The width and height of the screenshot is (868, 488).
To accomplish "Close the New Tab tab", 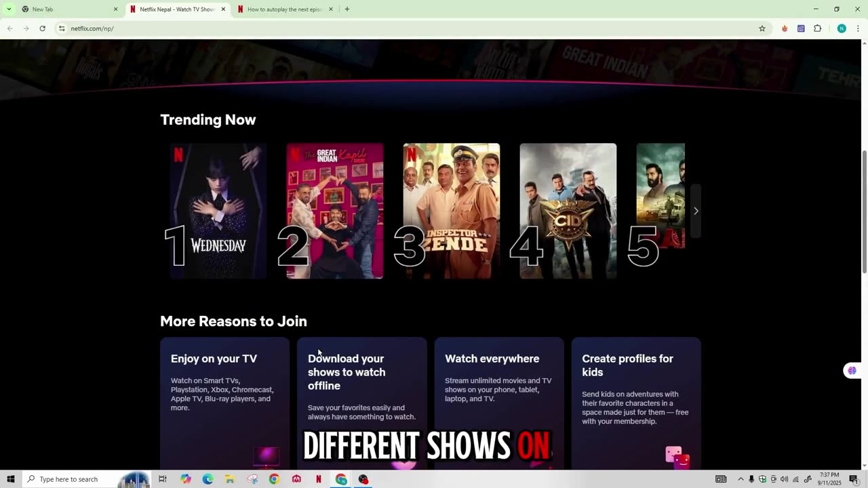I will pyautogui.click(x=115, y=9).
